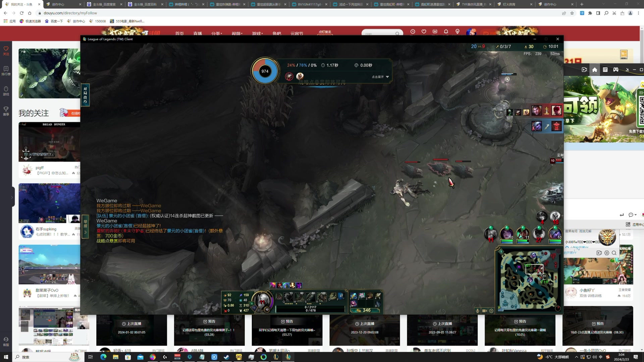Click the Douyu search magnifier icon

(x=397, y=34)
